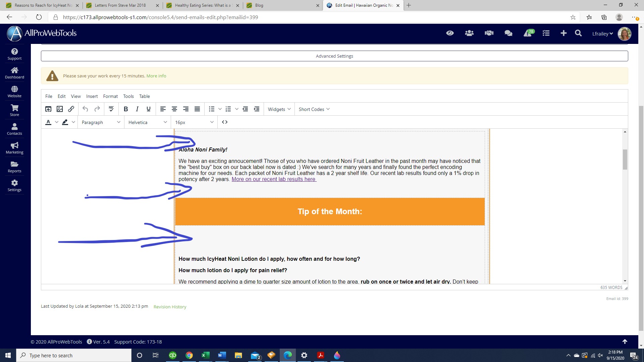Insert an image via editor toolbar
This screenshot has height=362, width=644.
click(x=60, y=109)
